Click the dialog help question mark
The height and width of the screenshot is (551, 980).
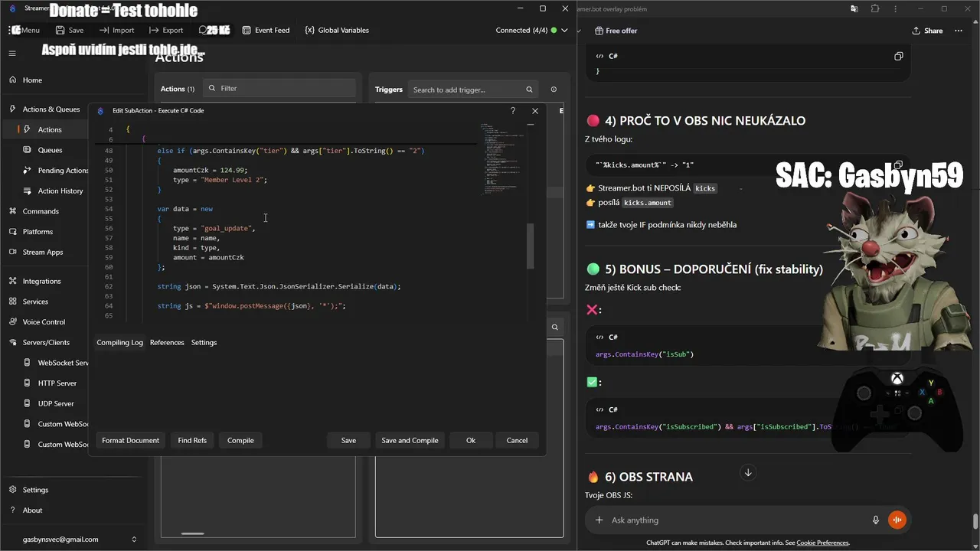click(x=513, y=111)
